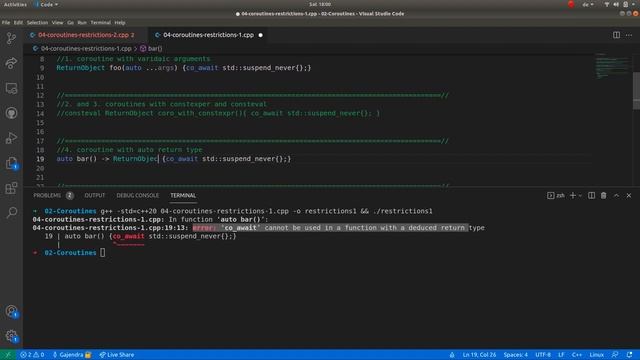Open launch profile dropdown next to plus

(x=580, y=196)
